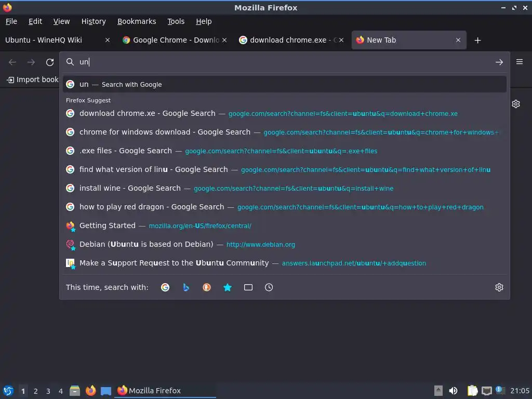This screenshot has height=399, width=532.
Task: Click the Import bookmarks toolbar button
Action: pos(33,79)
